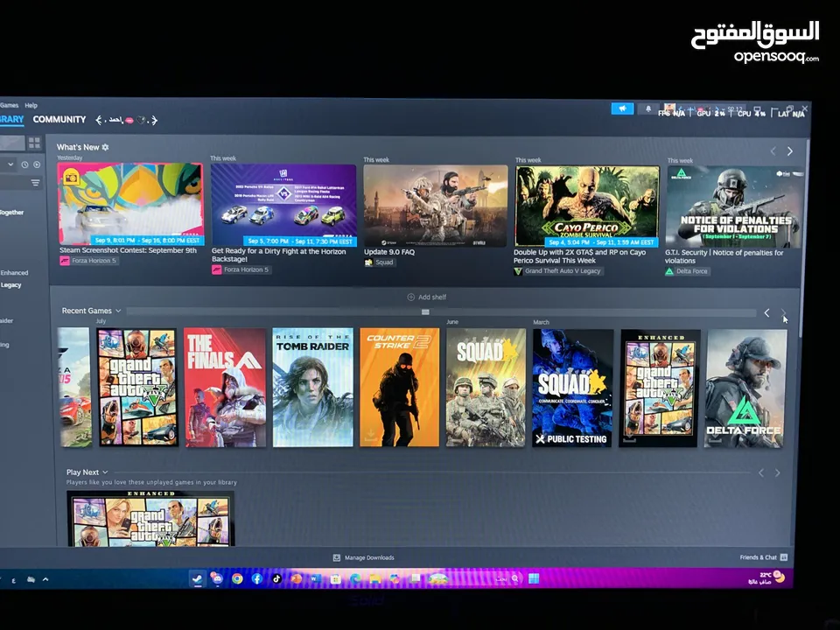
Task: Select Counter-Strike 2 game cover
Action: pyautogui.click(x=399, y=388)
